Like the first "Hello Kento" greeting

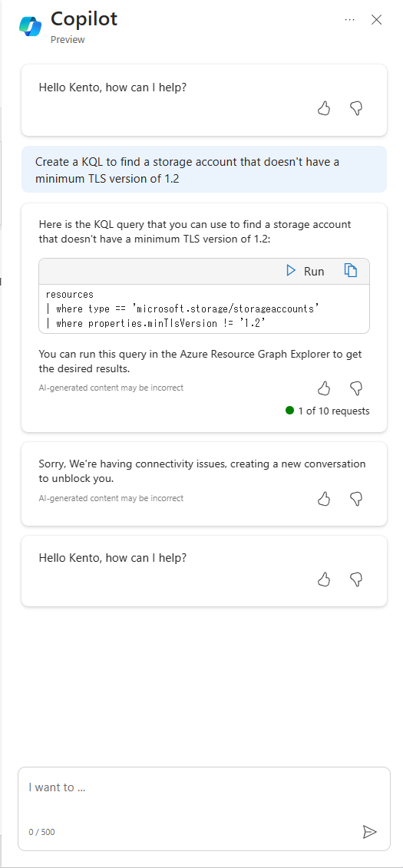(x=324, y=108)
